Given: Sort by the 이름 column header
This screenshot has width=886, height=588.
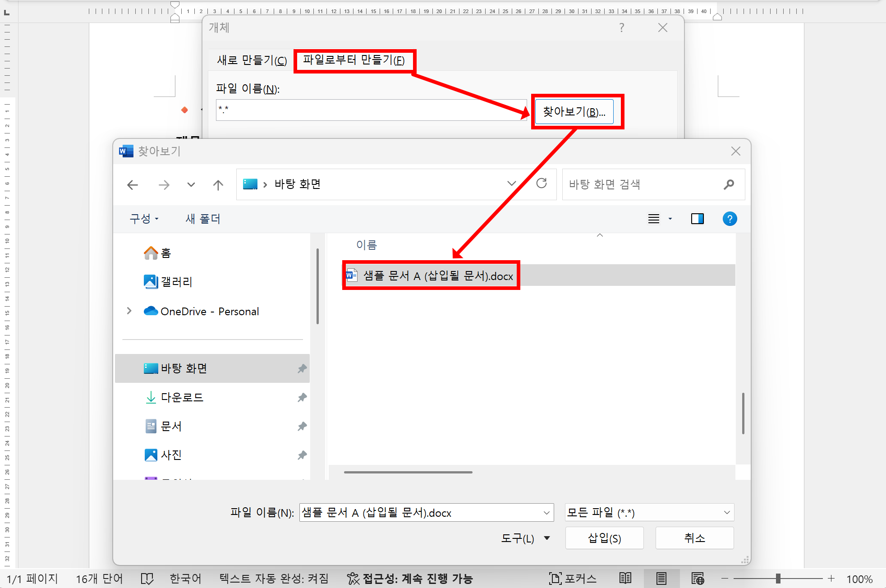Looking at the screenshot, I should 367,245.
